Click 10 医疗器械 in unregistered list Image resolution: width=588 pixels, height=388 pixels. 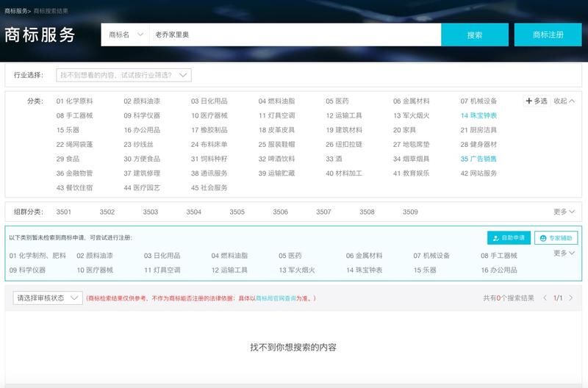(95, 270)
